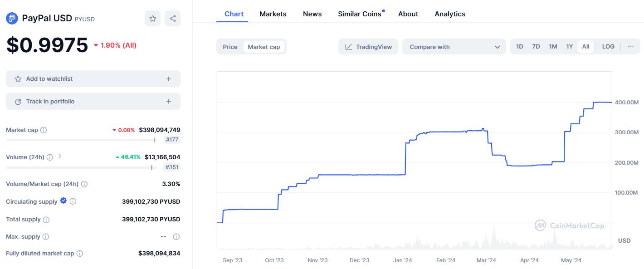This screenshot has height=269, width=644.
Task: Click the plus icon on Track in portfolio
Action: pyautogui.click(x=169, y=102)
